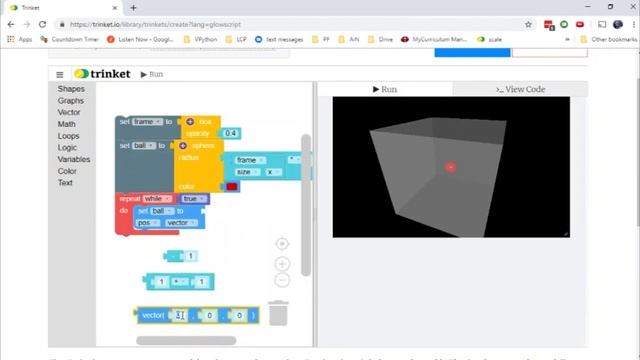Open the pos attribute dropdown
This screenshot has height=360, width=640.
tap(148, 223)
